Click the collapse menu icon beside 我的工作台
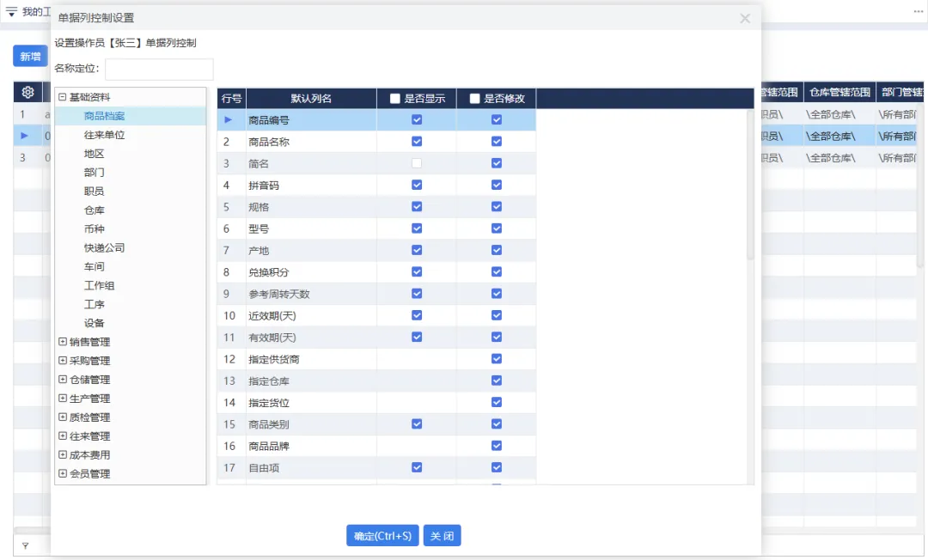 click(11, 11)
